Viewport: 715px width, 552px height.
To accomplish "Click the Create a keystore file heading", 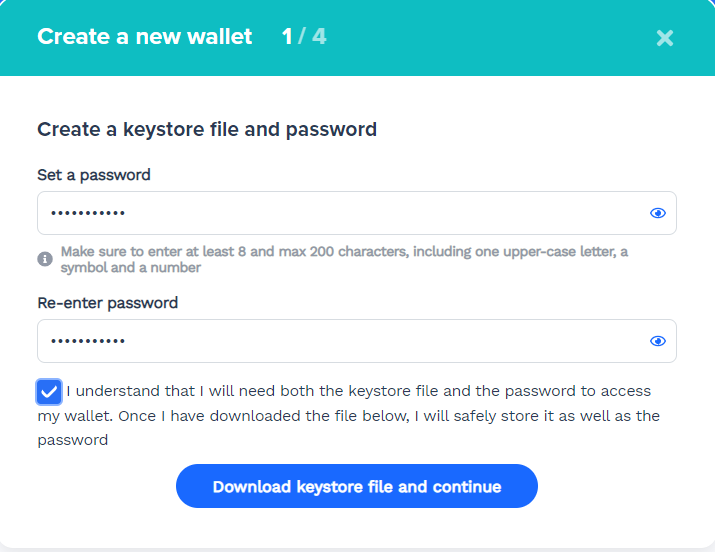I will (207, 129).
